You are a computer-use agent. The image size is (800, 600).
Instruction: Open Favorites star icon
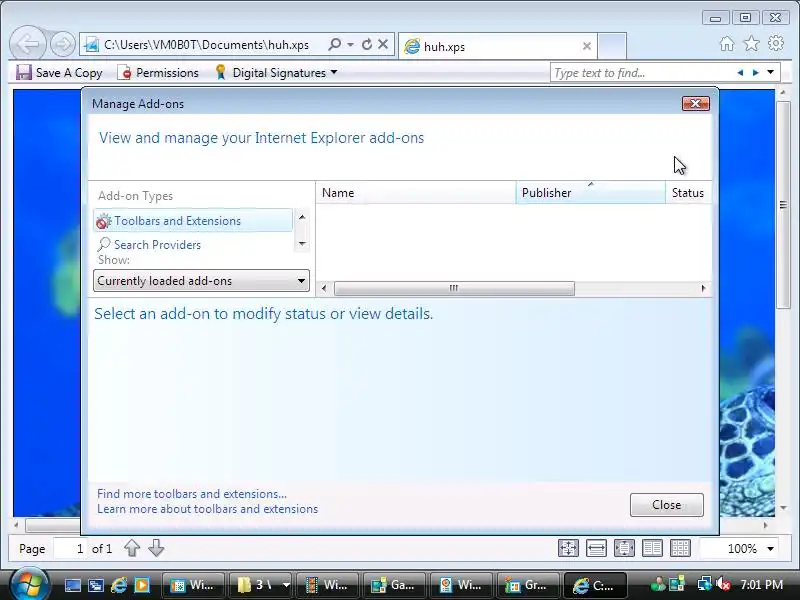point(752,44)
